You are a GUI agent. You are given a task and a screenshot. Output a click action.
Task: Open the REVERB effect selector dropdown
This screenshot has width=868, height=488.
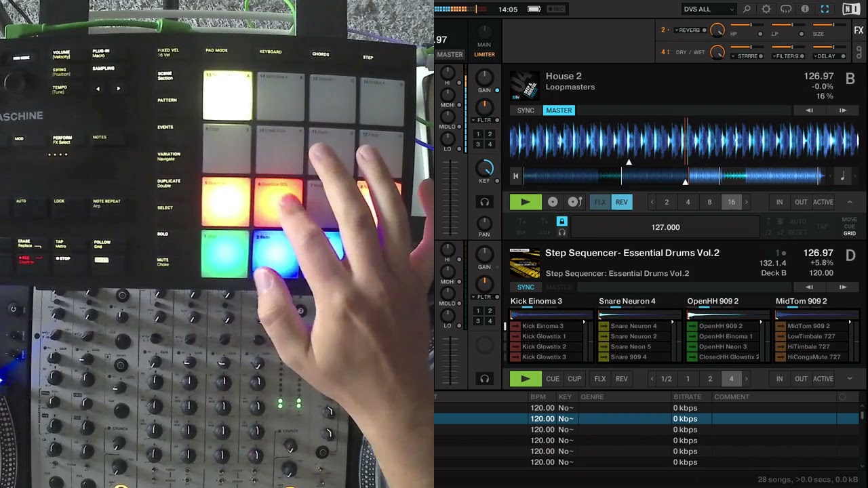pyautogui.click(x=688, y=30)
